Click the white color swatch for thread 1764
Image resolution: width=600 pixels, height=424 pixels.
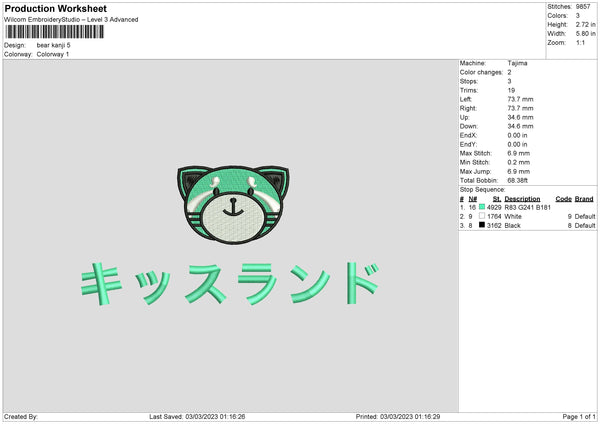(482, 216)
